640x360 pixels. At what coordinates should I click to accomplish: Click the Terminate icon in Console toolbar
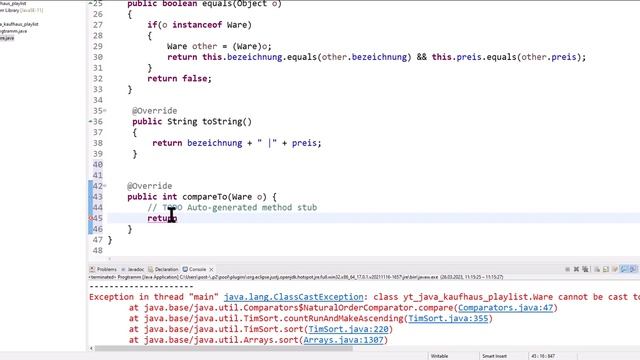tap(567, 269)
